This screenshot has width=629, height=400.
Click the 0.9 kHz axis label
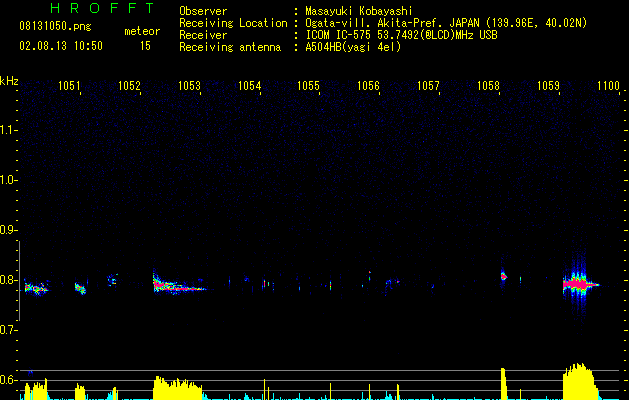coord(8,230)
